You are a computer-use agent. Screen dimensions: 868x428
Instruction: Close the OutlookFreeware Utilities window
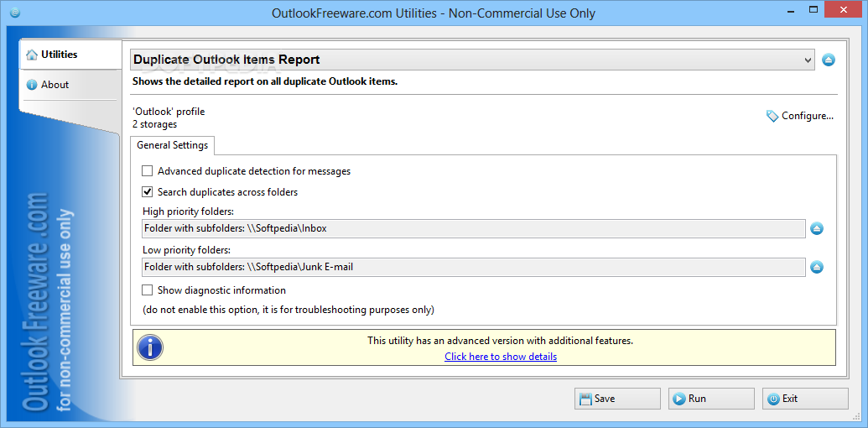pyautogui.click(x=844, y=10)
